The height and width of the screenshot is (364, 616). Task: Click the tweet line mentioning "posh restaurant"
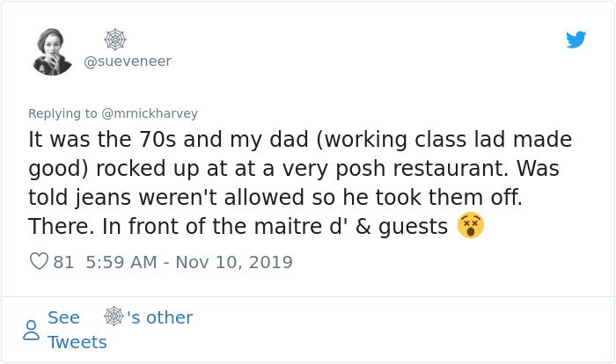[294, 169]
